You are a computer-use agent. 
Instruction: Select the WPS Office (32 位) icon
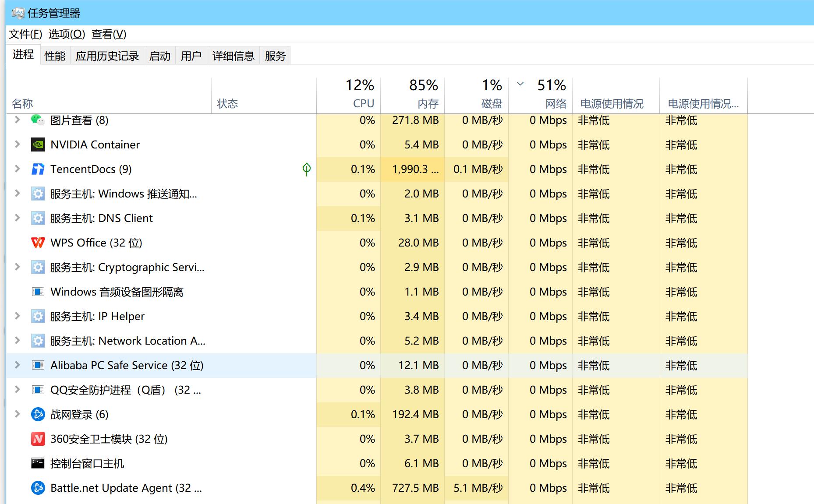pyautogui.click(x=38, y=243)
